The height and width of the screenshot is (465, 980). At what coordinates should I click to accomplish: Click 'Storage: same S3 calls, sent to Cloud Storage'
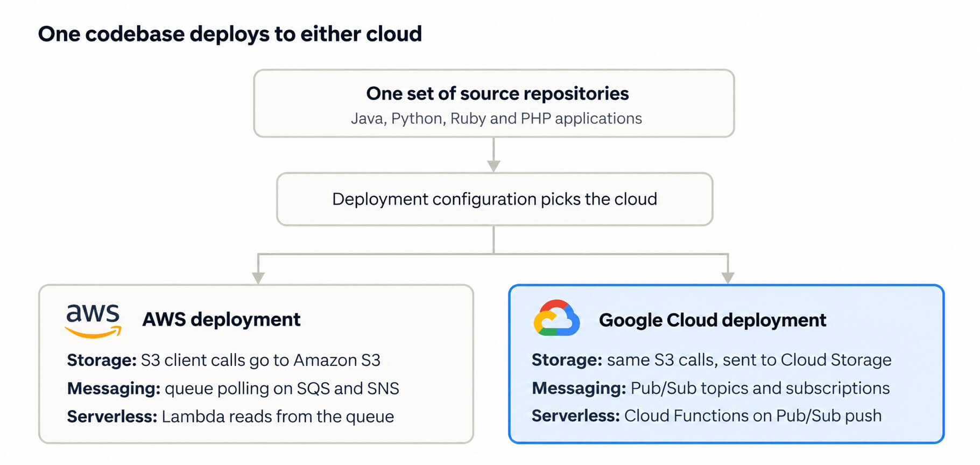click(711, 360)
